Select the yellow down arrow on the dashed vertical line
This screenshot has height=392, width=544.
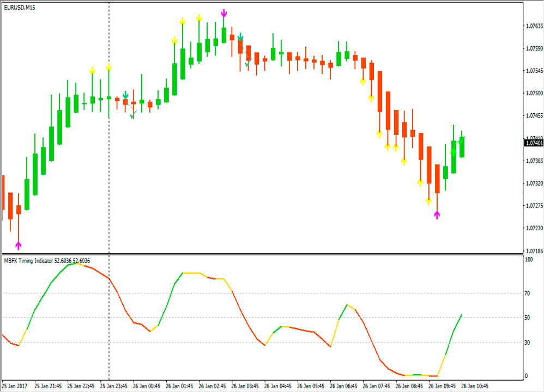(109, 67)
